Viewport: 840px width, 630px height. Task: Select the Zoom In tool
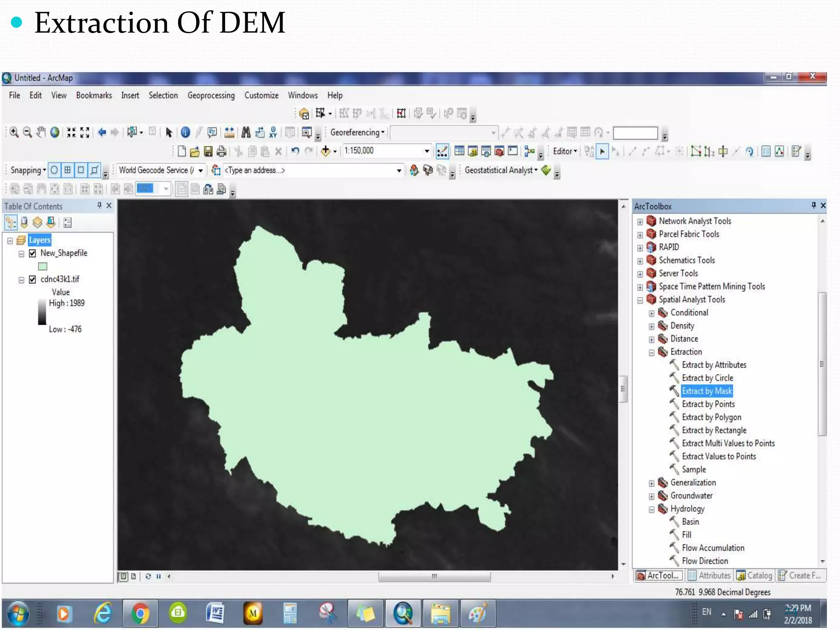pos(14,132)
